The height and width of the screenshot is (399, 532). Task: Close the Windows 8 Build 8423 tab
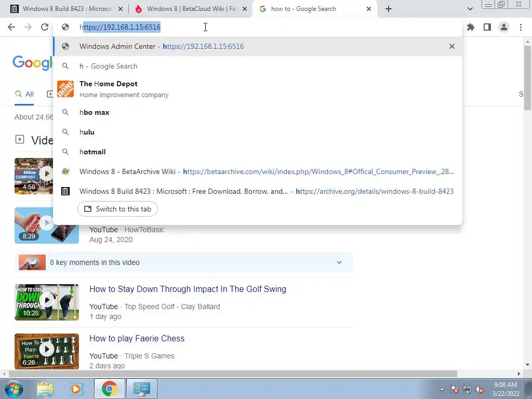[121, 9]
